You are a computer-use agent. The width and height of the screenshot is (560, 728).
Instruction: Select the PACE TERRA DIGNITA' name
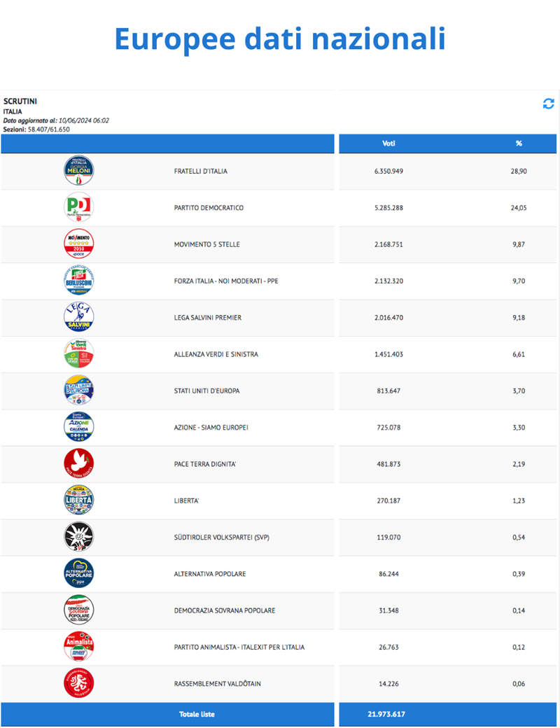click(x=205, y=464)
